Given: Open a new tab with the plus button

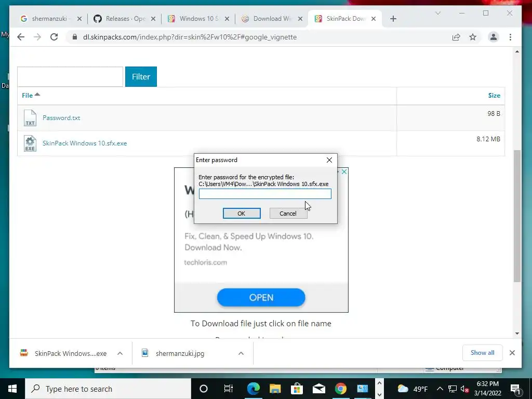Looking at the screenshot, I should tap(393, 19).
